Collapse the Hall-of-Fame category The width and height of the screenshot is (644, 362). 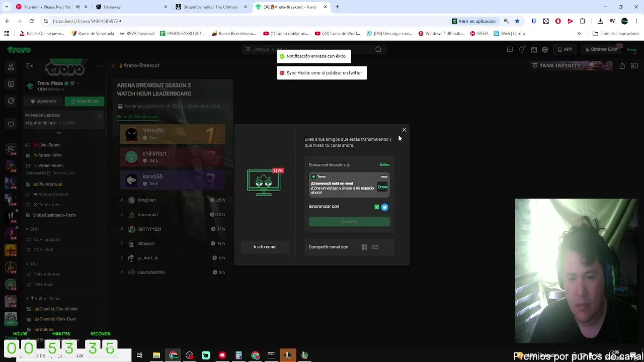click(x=43, y=299)
